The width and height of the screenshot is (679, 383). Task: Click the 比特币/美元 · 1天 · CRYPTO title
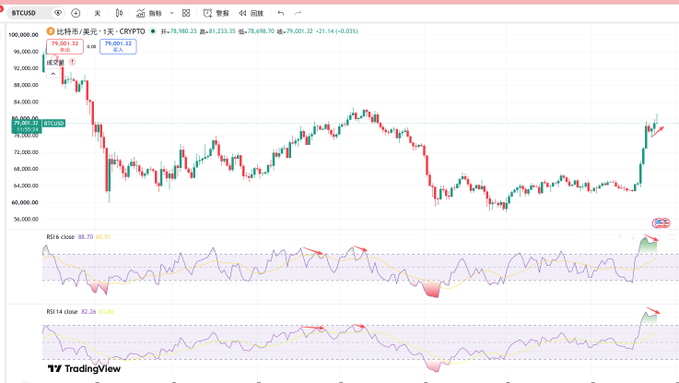100,31
